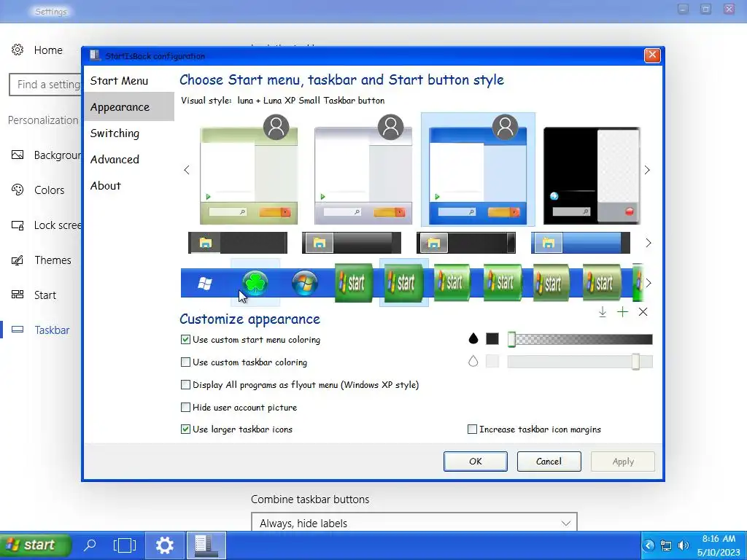Check Increase taskbar icon margins
The height and width of the screenshot is (560, 747).
[472, 429]
